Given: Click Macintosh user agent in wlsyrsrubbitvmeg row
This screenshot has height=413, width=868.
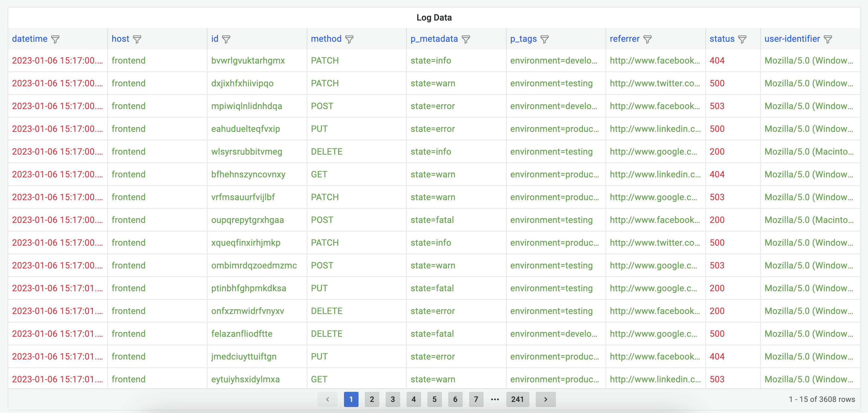Looking at the screenshot, I should click(x=809, y=152).
